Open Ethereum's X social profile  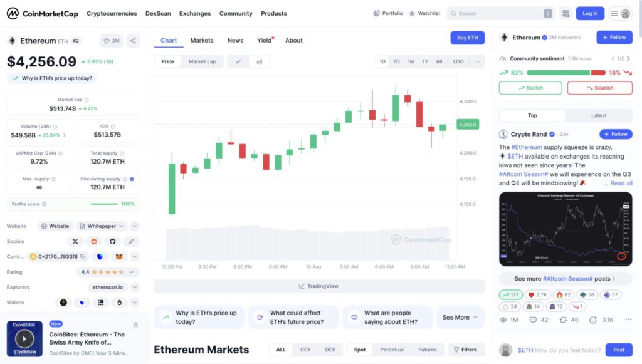(75, 241)
